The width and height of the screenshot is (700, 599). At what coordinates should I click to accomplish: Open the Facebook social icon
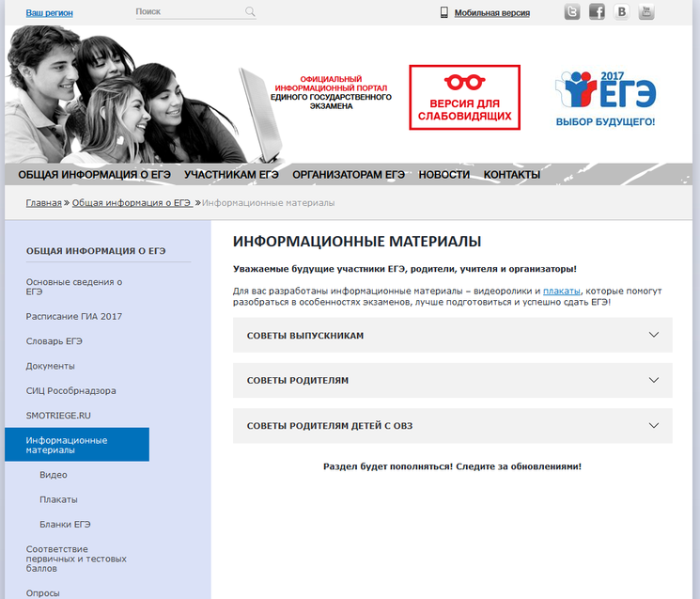point(597,12)
